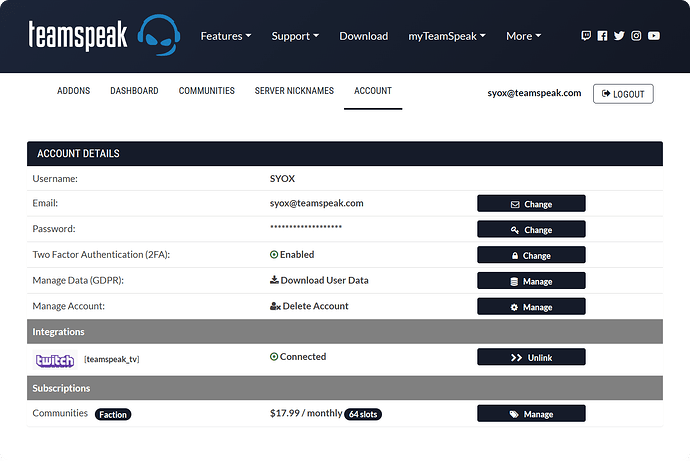Expand the Features dropdown menu
Screen dimensions: 690x461
click(x=225, y=36)
